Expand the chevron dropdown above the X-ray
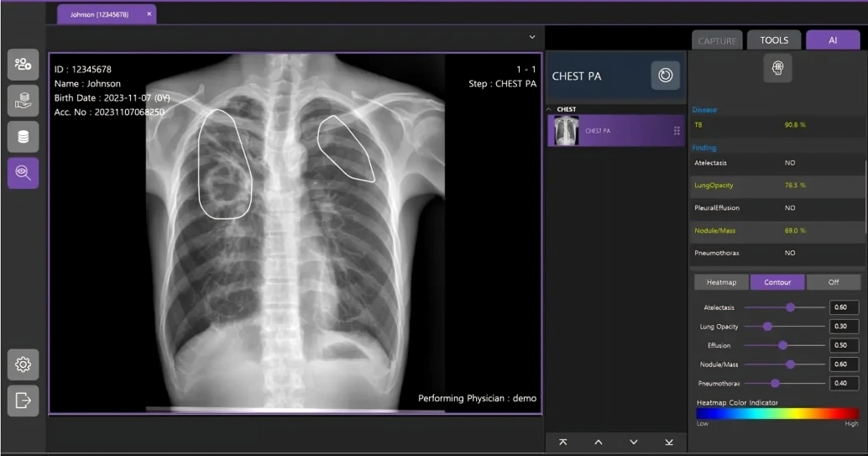 coord(532,37)
